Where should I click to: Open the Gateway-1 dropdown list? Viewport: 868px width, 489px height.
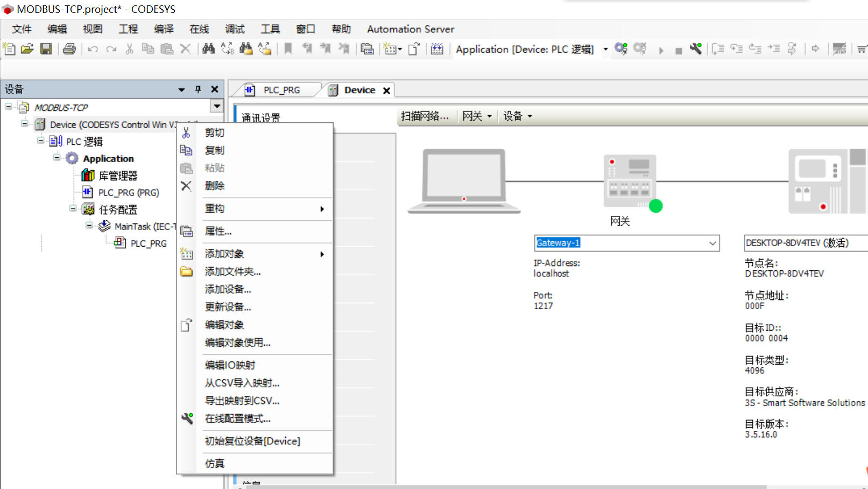tap(712, 243)
